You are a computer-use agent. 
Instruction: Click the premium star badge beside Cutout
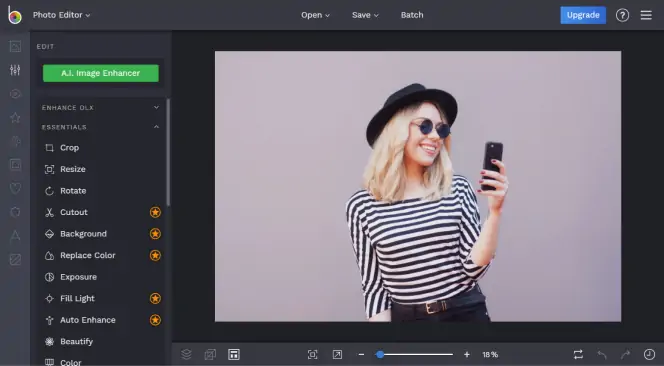155,212
